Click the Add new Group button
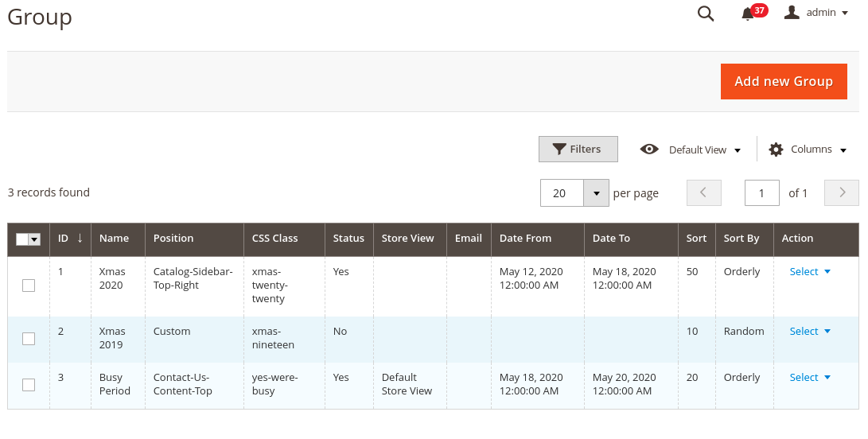 coord(784,82)
